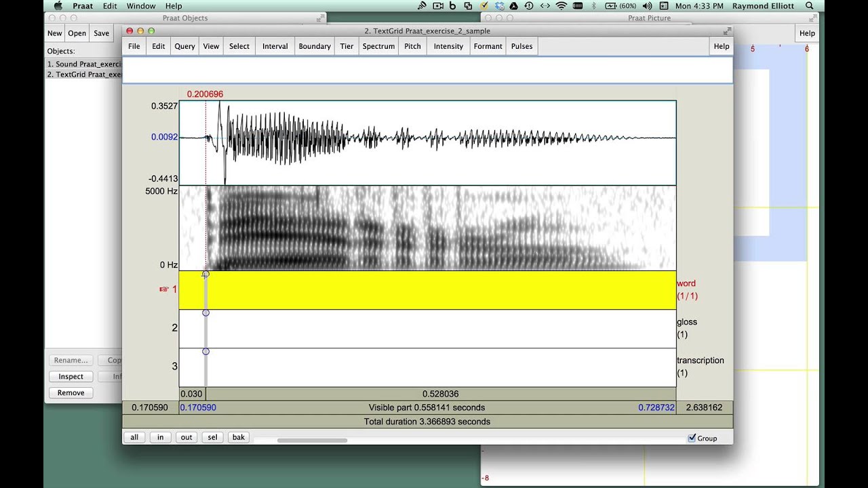Open the Apple menu
This screenshot has width=868, height=488.
point(58,6)
